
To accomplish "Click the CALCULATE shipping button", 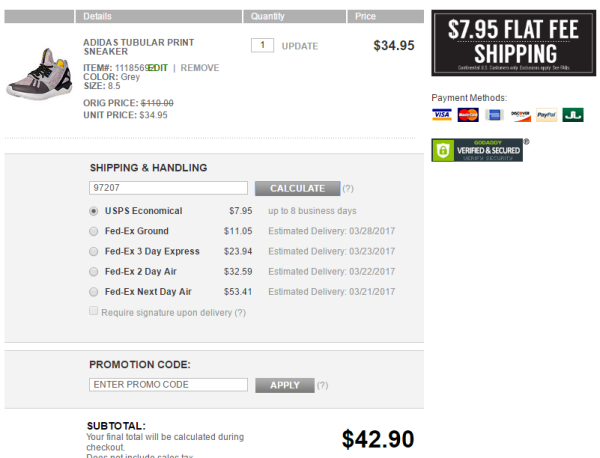I will coord(297,189).
